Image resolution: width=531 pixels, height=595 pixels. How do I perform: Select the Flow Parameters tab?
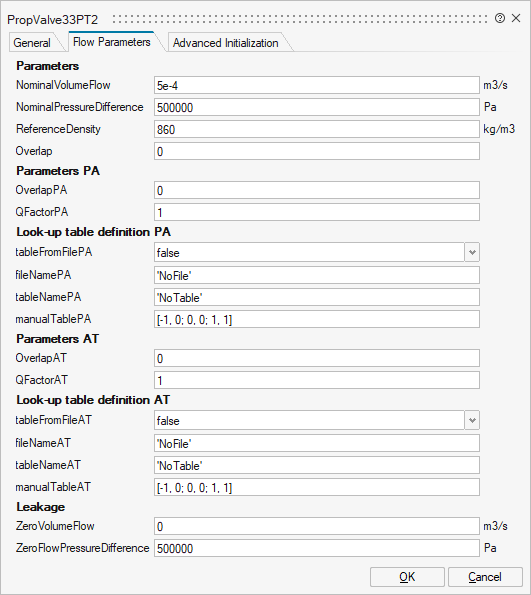[x=112, y=42]
